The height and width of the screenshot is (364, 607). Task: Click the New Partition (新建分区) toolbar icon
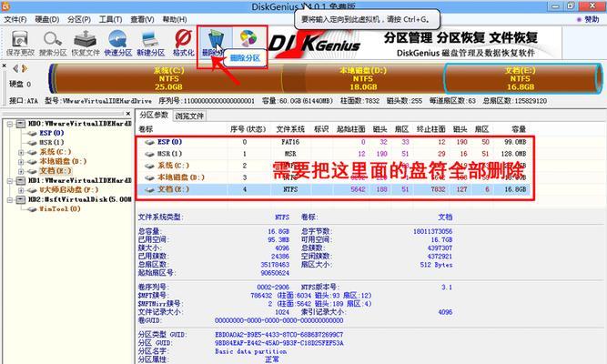(x=150, y=44)
